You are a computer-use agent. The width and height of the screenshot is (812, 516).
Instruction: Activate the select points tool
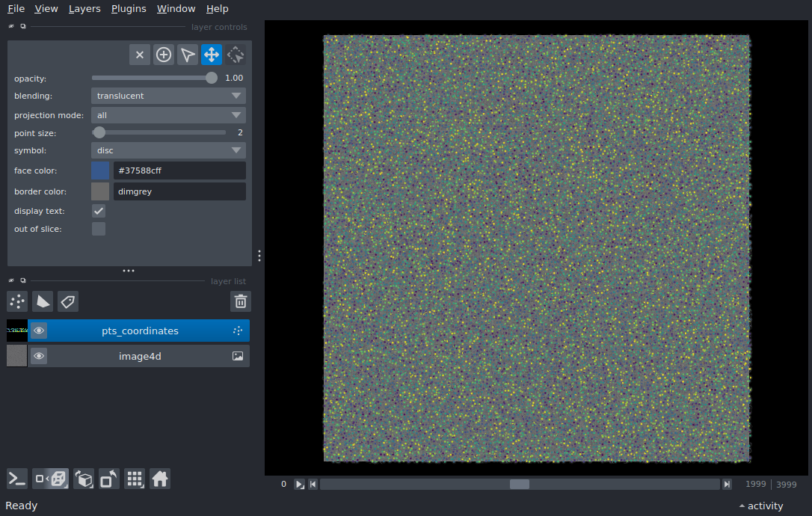click(188, 55)
